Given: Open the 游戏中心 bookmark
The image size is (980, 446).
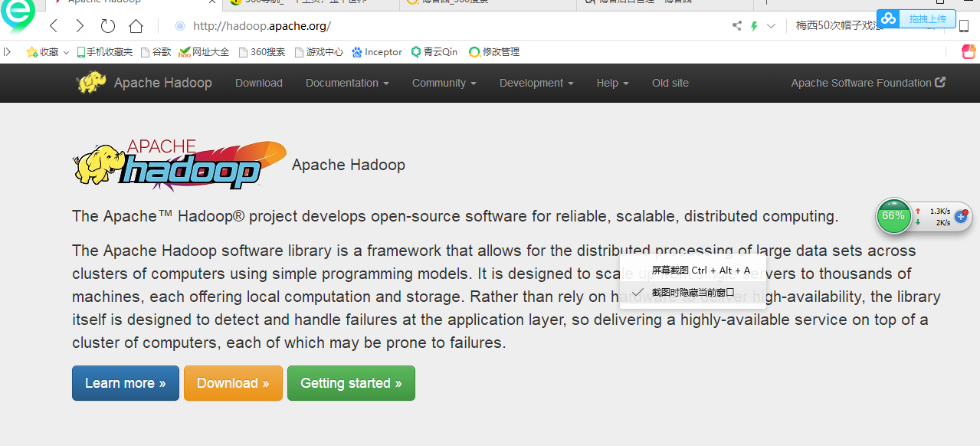Looking at the screenshot, I should 319,52.
